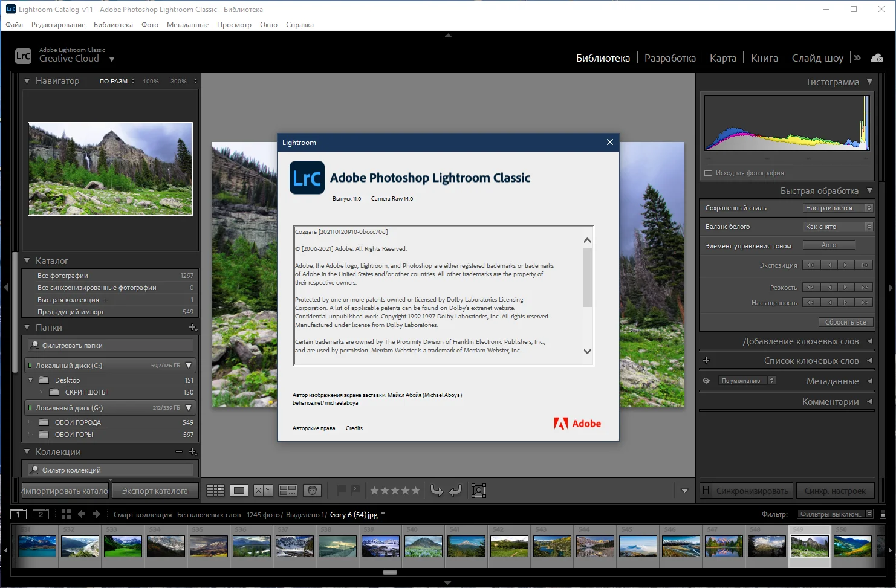Select Loupe view icon
This screenshot has height=588, width=896.
tap(239, 491)
